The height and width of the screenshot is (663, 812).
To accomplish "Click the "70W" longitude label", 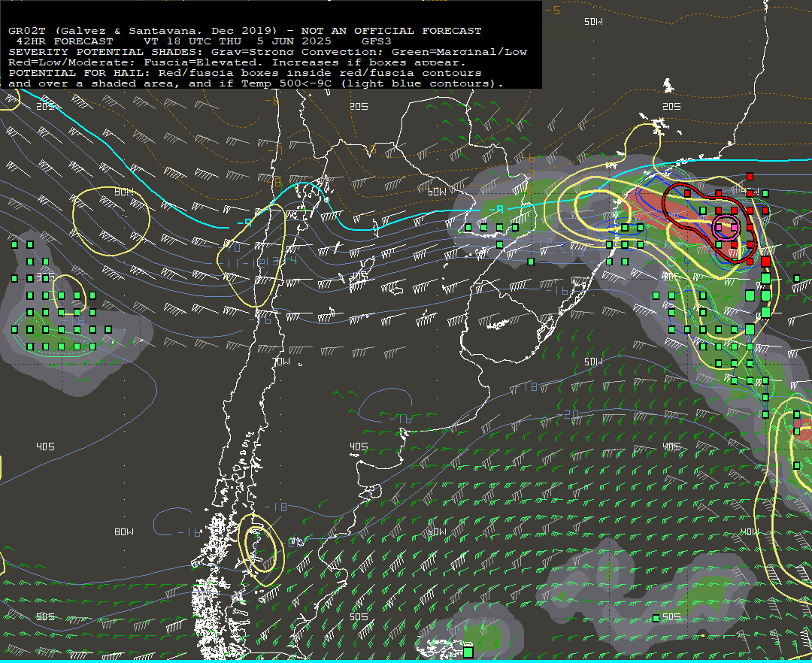I will (281, 362).
